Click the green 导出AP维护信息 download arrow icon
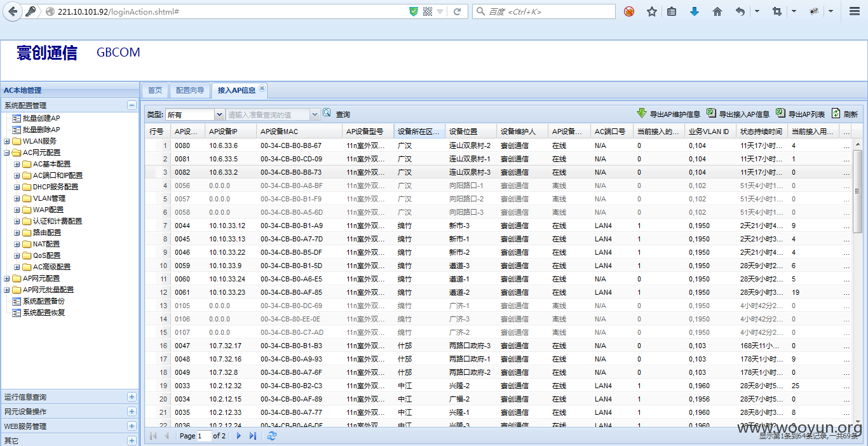This screenshot has width=868, height=446. pyautogui.click(x=642, y=113)
